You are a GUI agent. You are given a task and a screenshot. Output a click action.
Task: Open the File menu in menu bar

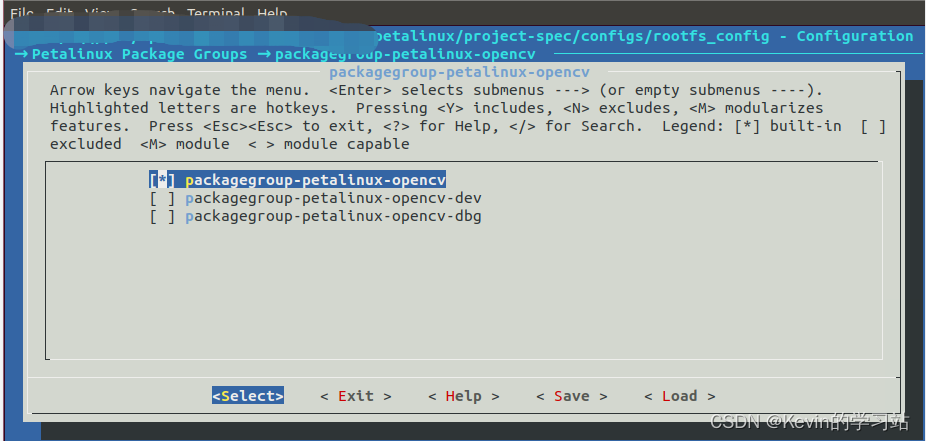[22, 12]
